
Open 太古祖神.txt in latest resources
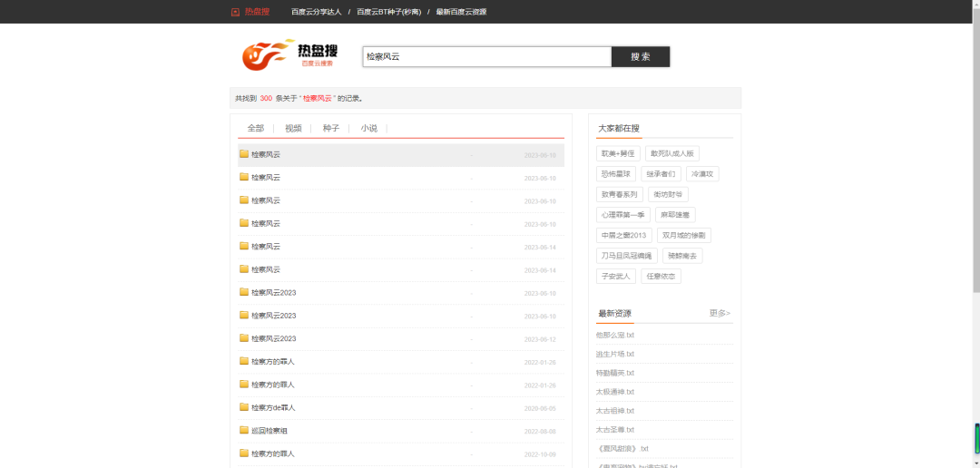tap(615, 411)
